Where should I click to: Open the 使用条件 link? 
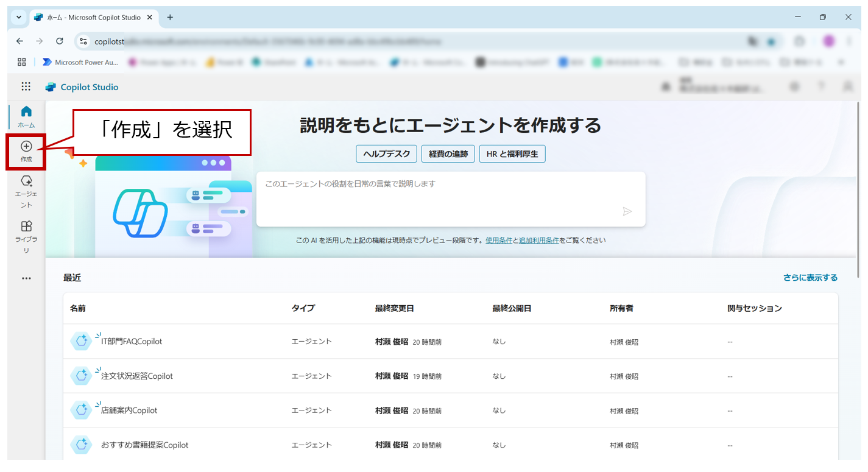(499, 240)
